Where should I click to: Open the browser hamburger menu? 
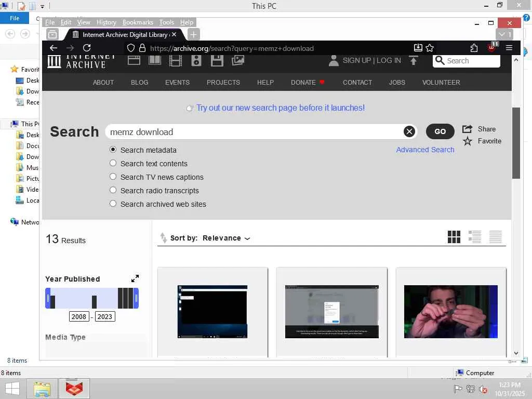[x=509, y=48]
